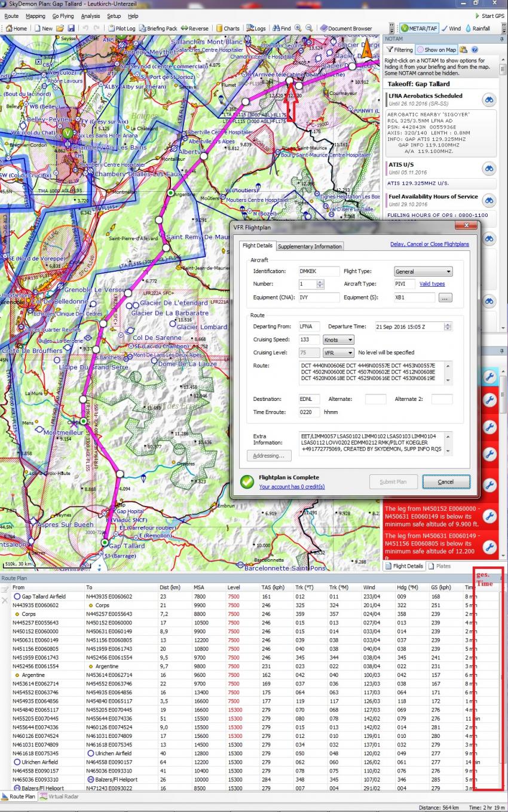Screen dimensions: 508x812
Task: Click the aircraft Number spinner arrows
Action: tap(320, 284)
